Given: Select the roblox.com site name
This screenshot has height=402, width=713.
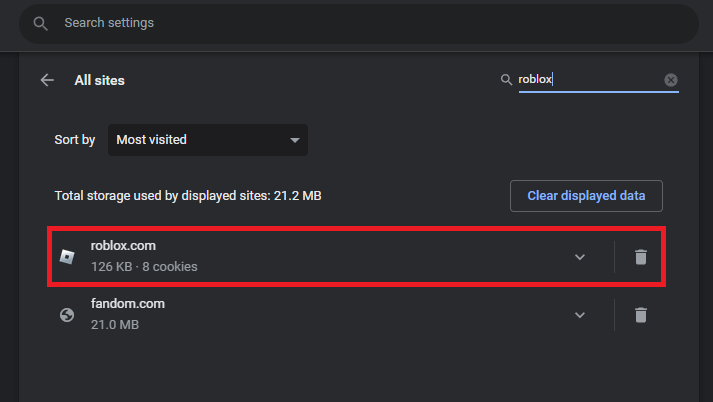Looking at the screenshot, I should tap(123, 246).
